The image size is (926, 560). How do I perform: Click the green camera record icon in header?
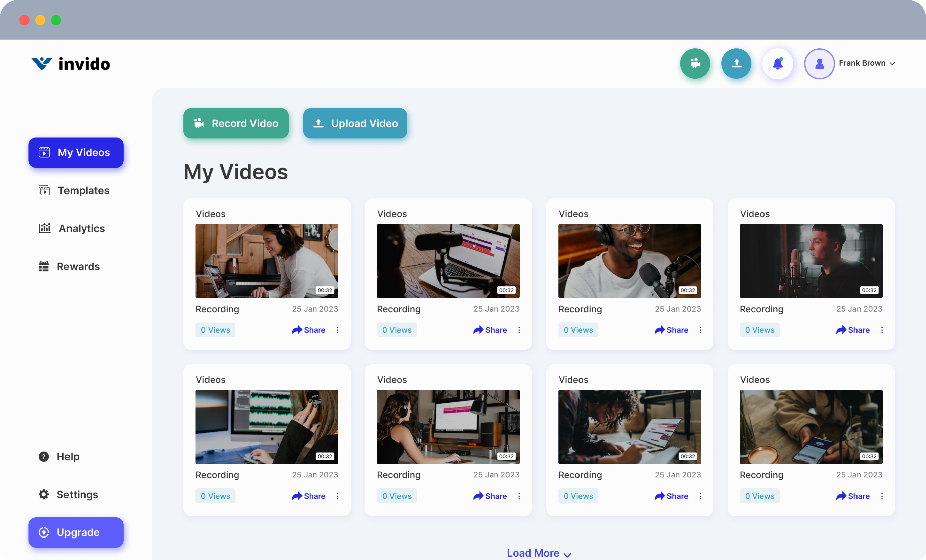(x=695, y=63)
